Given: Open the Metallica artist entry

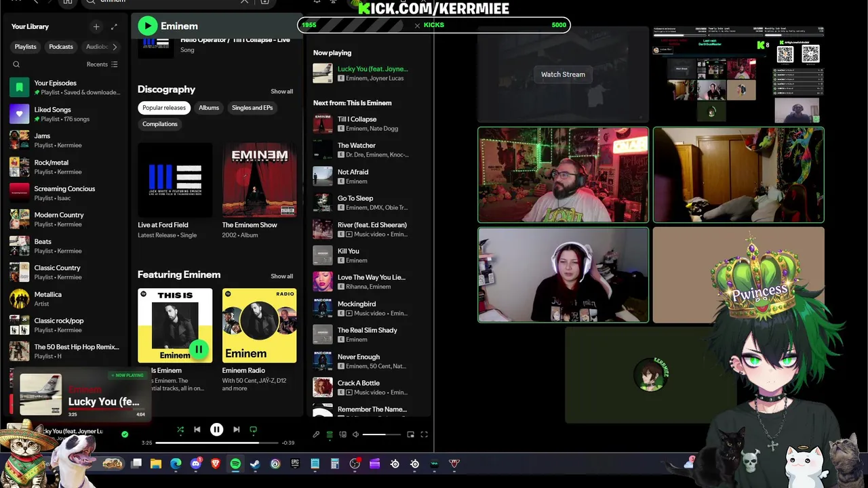Looking at the screenshot, I should [65, 299].
